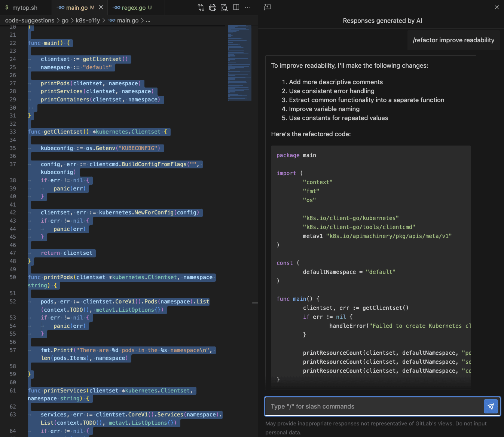Expand the breadcrumb ellipsis symbol
504x437 pixels.
click(x=148, y=20)
